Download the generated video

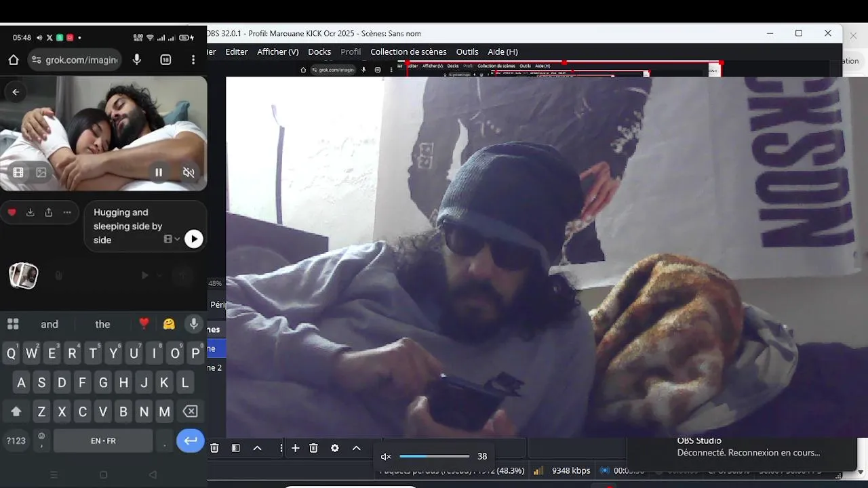30,212
